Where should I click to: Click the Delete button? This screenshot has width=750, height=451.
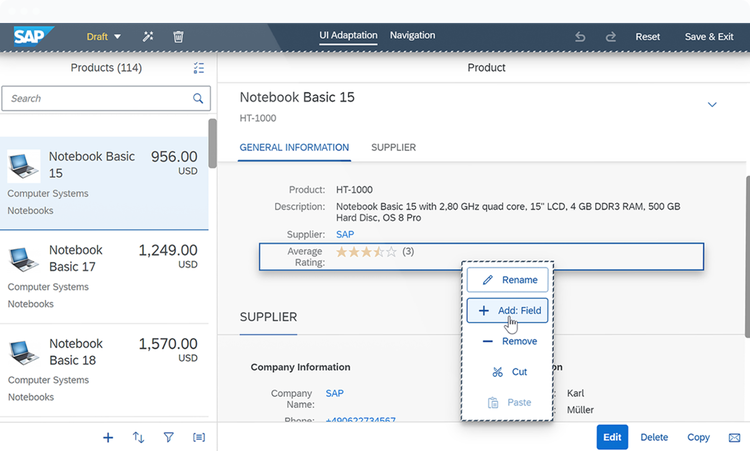click(x=654, y=437)
